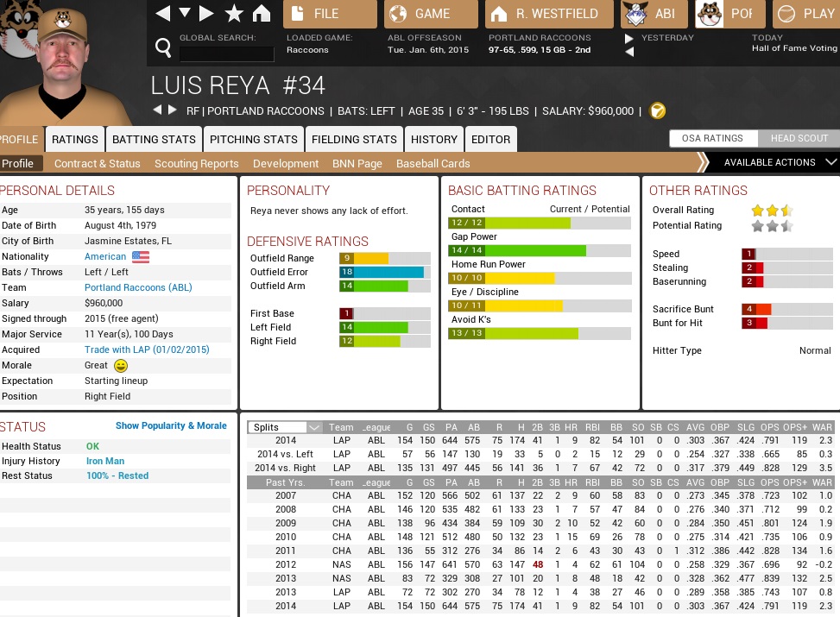Click Show Popularity & Morale link
This screenshot has width=840, height=617.
coord(171,425)
